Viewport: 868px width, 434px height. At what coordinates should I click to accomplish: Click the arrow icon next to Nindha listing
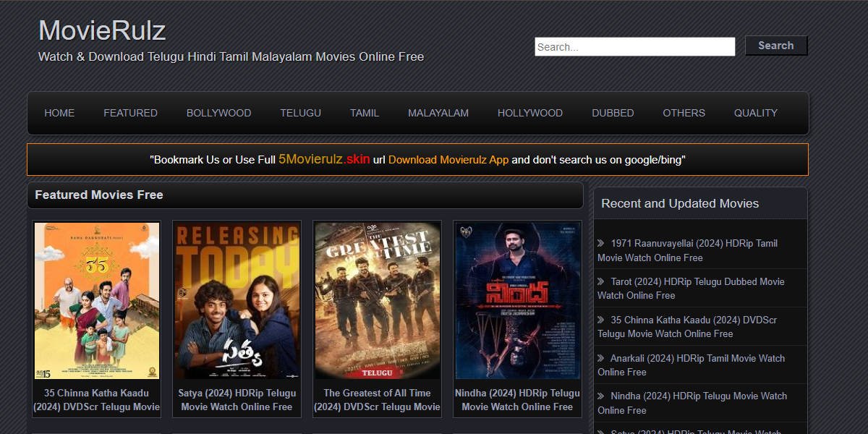tap(601, 396)
